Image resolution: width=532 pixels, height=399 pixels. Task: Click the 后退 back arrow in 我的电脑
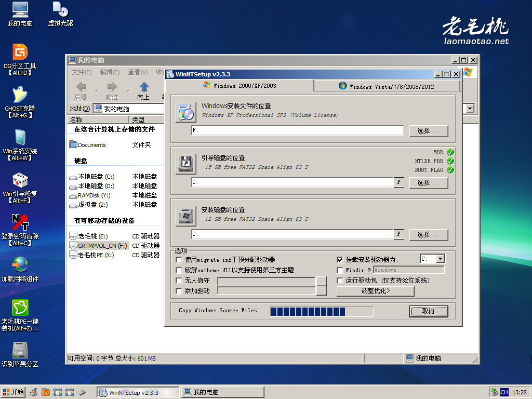coord(81,90)
